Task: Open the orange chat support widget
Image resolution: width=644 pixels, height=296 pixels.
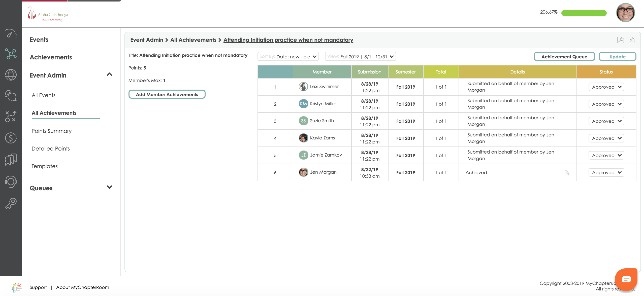Action: 626,279
